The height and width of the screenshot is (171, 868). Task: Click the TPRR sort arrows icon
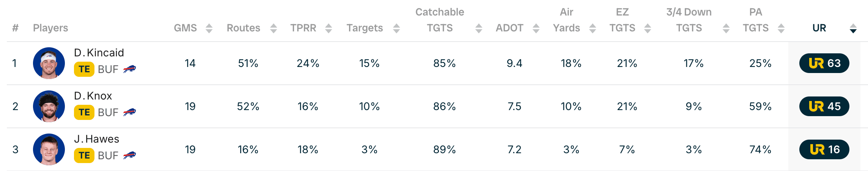pos(329,28)
